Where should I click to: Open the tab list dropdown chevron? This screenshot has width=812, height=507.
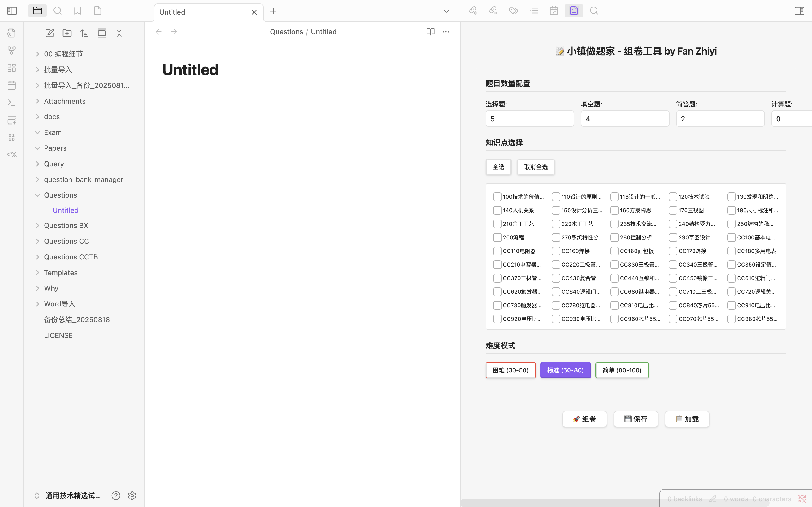tap(446, 11)
